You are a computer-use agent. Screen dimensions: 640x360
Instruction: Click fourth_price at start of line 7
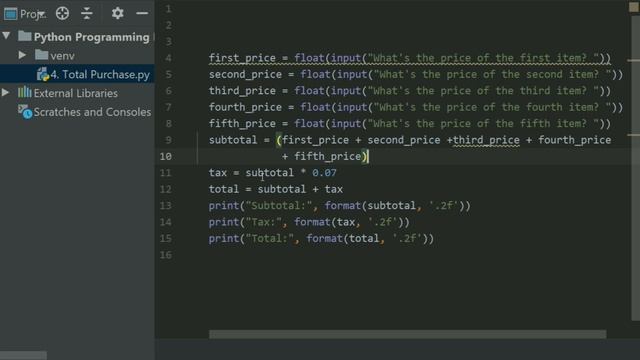(x=245, y=107)
